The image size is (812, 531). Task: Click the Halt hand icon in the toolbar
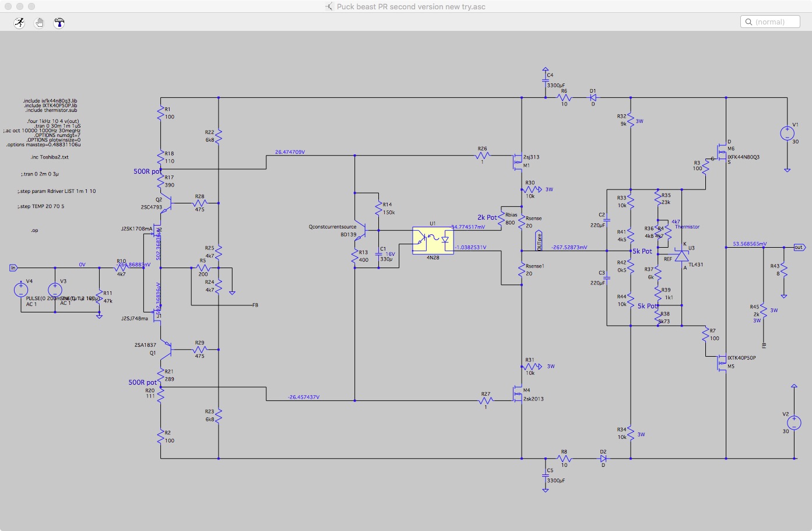pos(39,23)
